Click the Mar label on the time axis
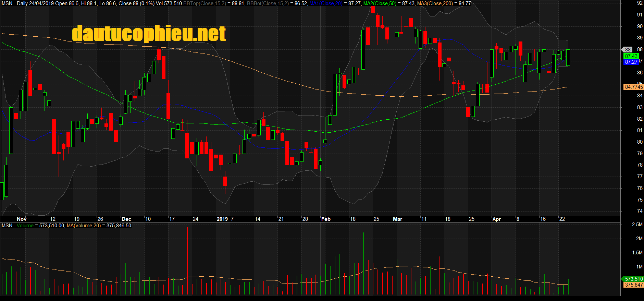This screenshot has height=301, width=644. coord(397,219)
